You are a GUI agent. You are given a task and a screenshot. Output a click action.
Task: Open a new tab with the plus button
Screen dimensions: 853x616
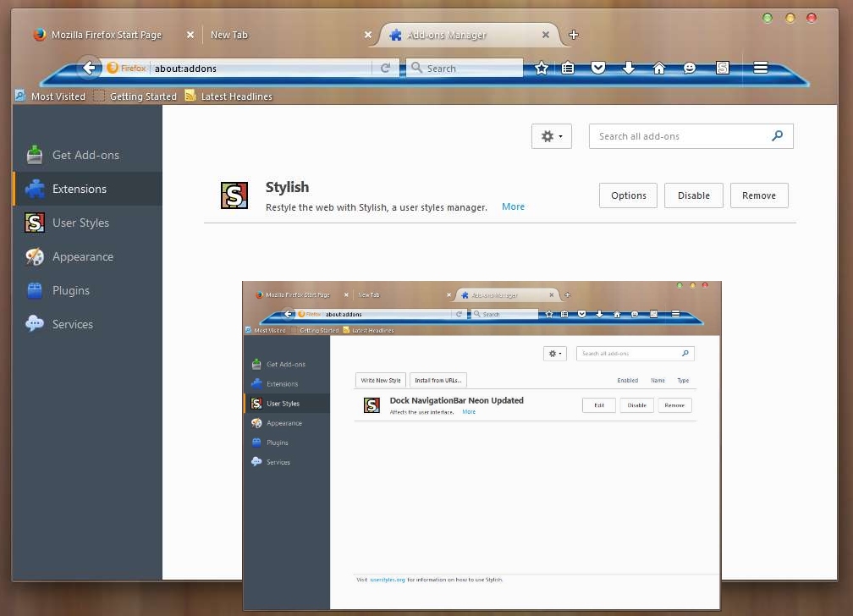tap(574, 35)
